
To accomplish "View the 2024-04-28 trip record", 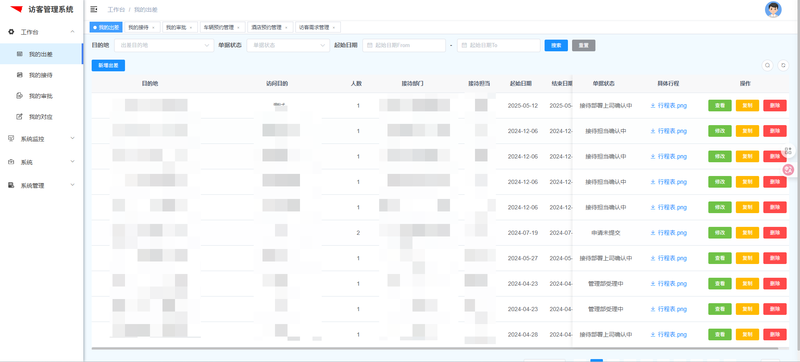I will 719,335.
